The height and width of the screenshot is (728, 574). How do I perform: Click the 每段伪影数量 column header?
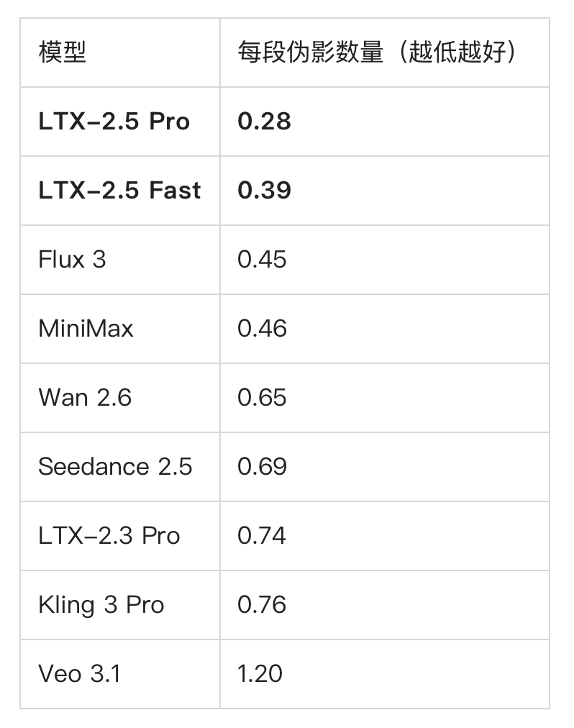tap(385, 53)
